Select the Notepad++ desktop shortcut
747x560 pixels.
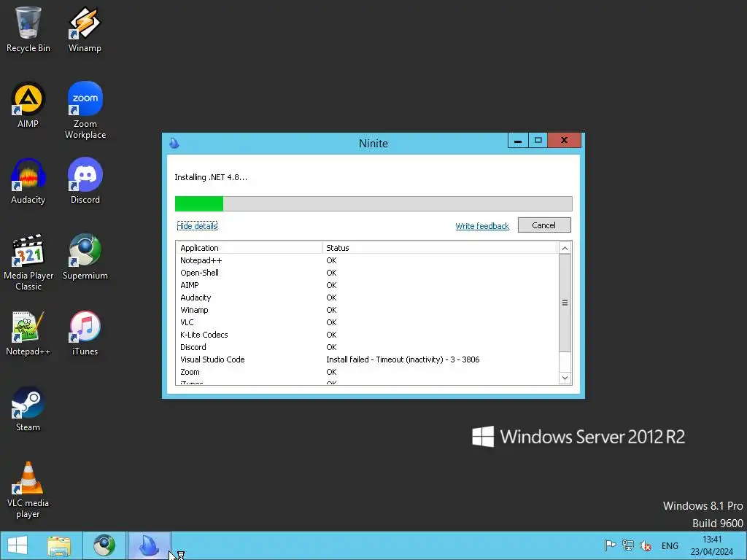28,332
